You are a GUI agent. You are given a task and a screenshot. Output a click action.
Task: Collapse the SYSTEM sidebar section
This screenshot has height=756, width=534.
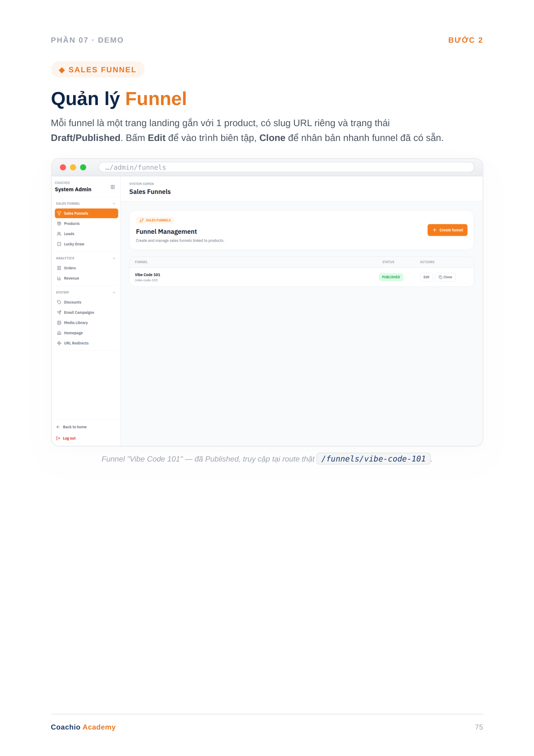point(114,293)
